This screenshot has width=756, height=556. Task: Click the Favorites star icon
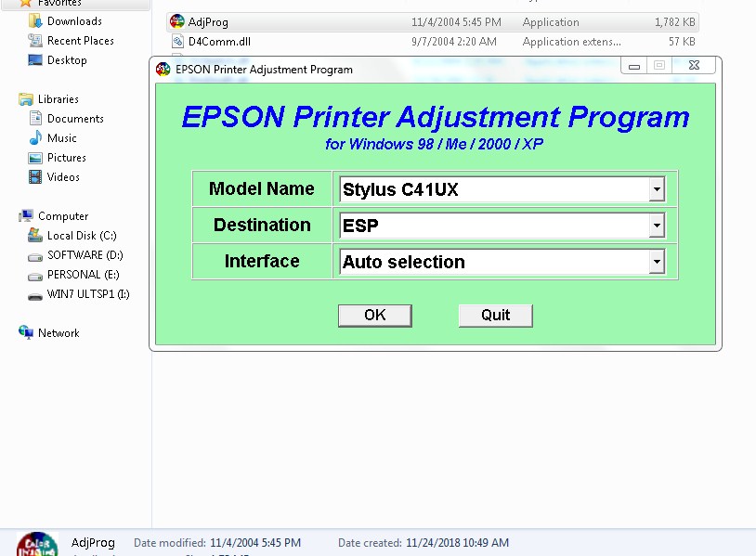pyautogui.click(x=26, y=3)
